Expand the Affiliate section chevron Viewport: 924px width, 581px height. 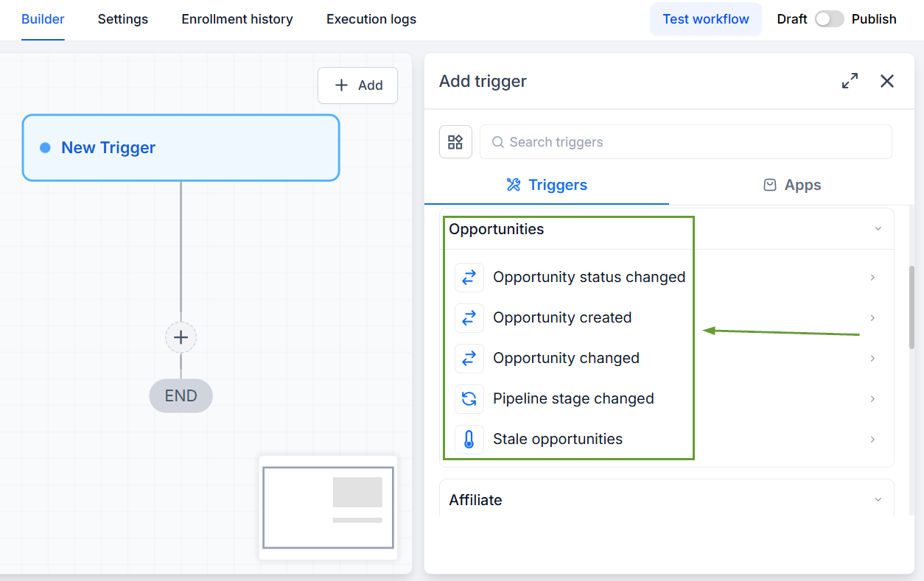coord(878,500)
